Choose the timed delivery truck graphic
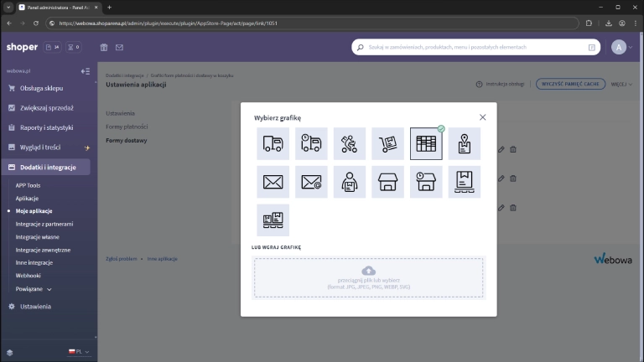 pos(311,143)
